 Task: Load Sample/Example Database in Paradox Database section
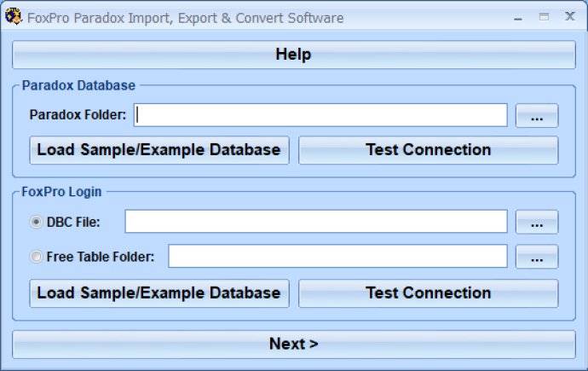159,150
